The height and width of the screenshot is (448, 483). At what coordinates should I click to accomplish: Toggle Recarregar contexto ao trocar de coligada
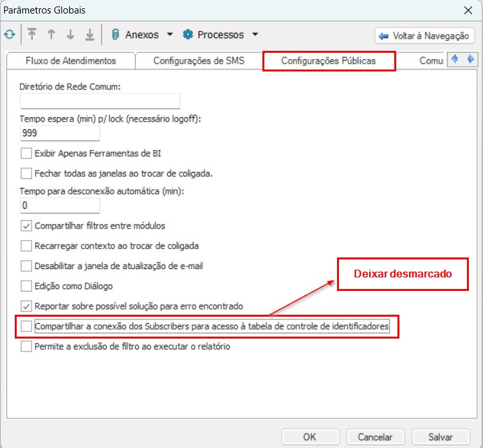coord(26,246)
